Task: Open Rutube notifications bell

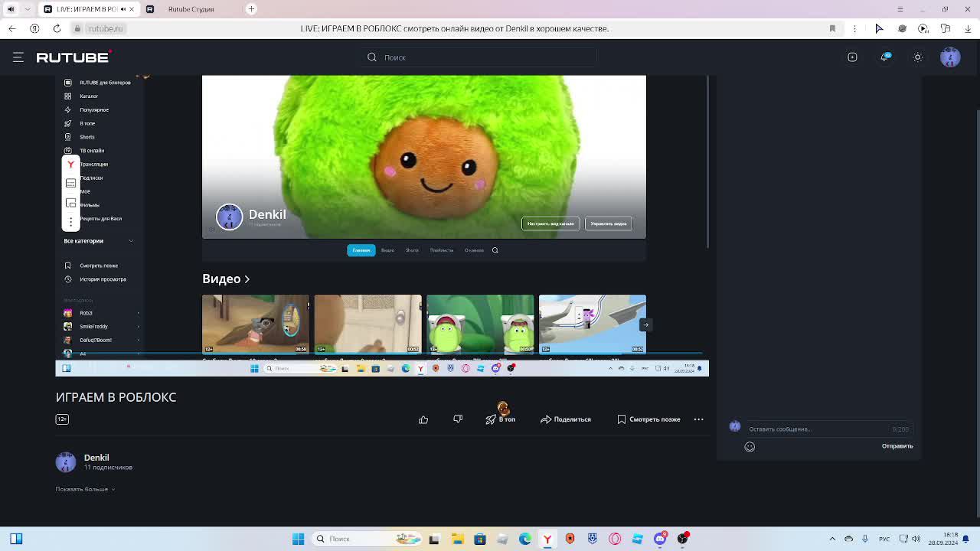Action: [x=886, y=57]
